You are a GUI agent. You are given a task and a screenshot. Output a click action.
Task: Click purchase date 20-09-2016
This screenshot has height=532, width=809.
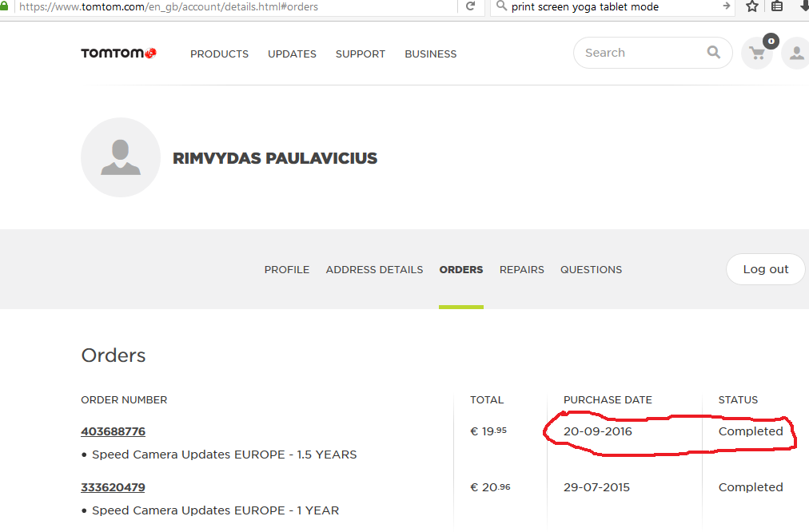[597, 431]
